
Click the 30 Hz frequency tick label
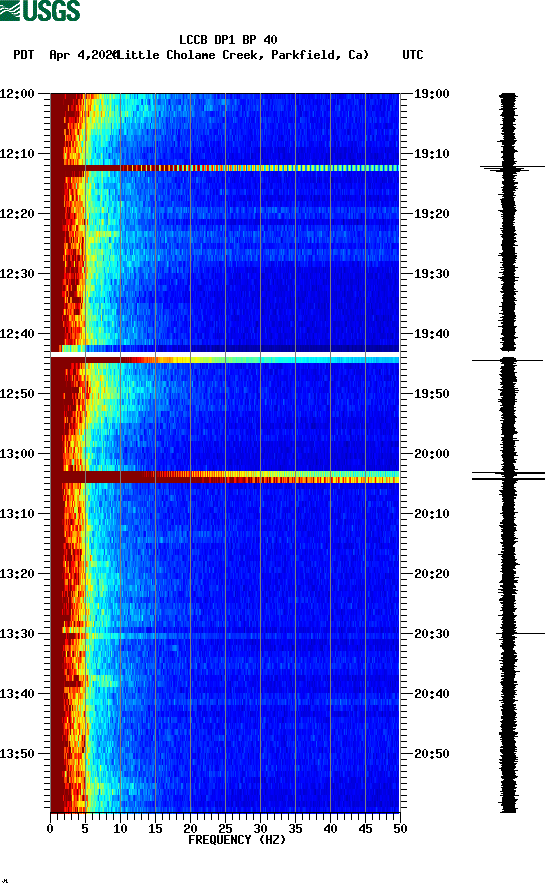(x=260, y=829)
